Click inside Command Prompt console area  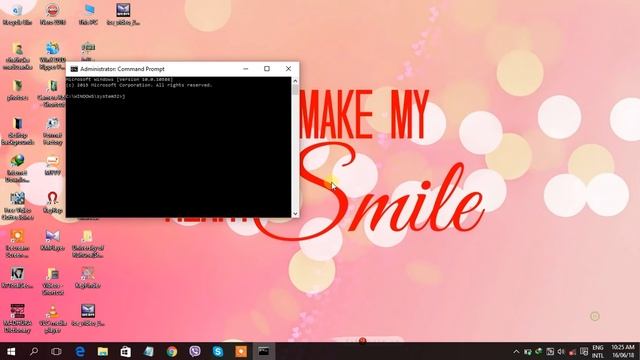click(179, 147)
